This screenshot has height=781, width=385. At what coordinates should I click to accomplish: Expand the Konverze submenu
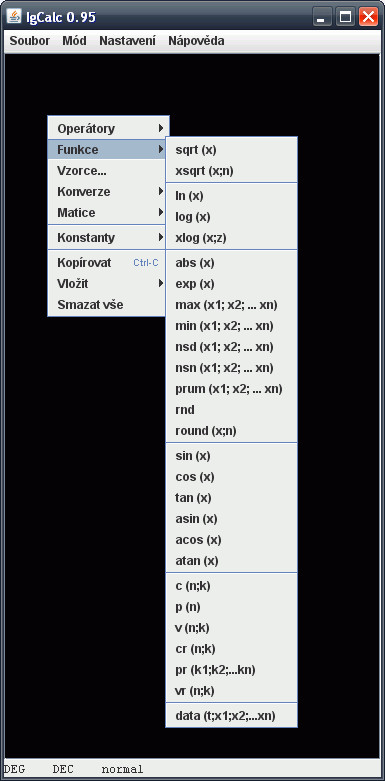click(x=107, y=192)
